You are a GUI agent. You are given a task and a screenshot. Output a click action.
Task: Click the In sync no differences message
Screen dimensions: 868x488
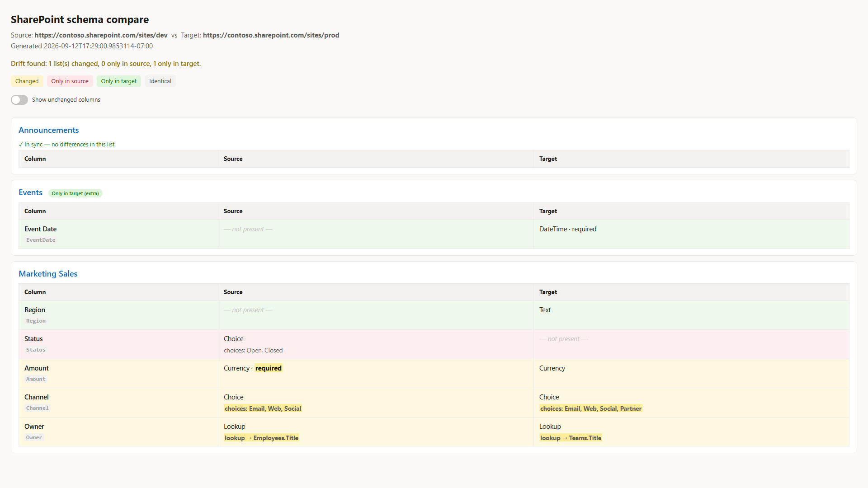pyautogui.click(x=67, y=145)
